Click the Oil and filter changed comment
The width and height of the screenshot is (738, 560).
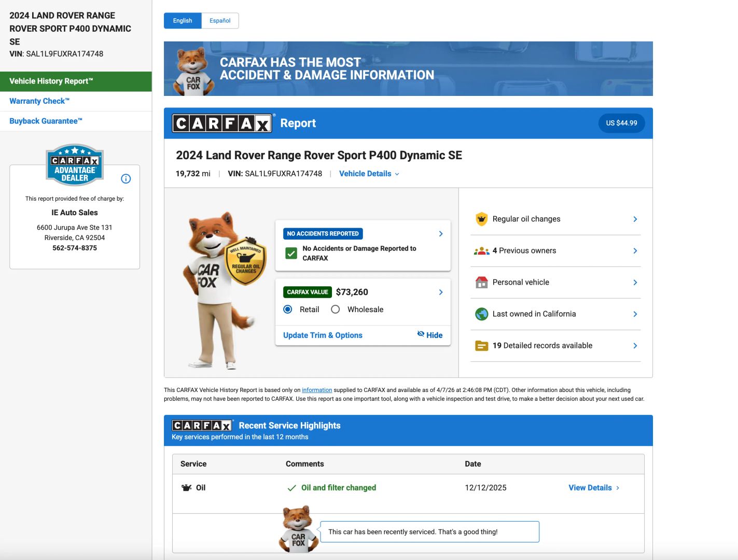[x=339, y=488]
